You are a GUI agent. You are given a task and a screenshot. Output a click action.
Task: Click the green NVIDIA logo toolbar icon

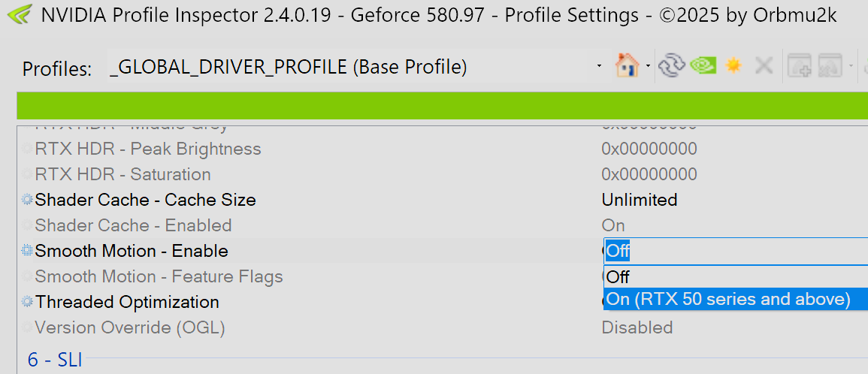(703, 66)
